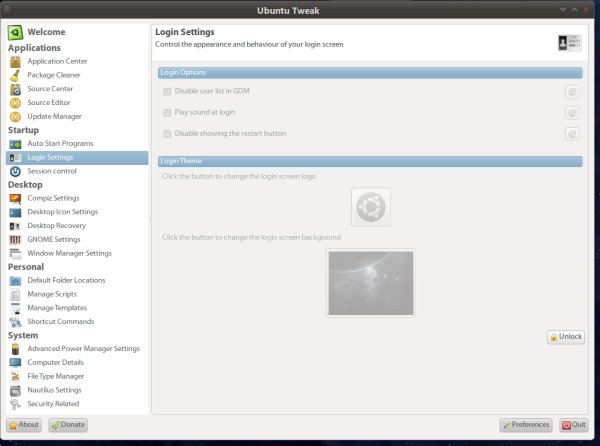Click the login screen logo button
Image resolution: width=600 pixels, height=446 pixels.
point(371,207)
